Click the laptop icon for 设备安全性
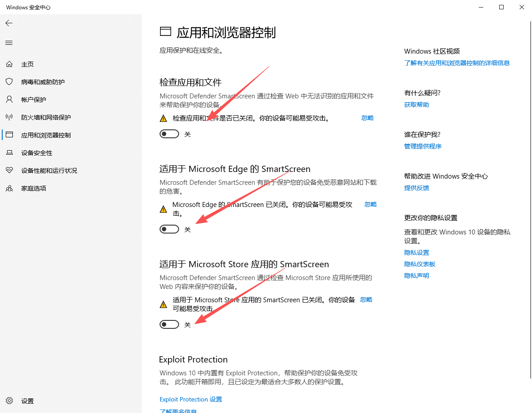The image size is (532, 413). coord(9,153)
